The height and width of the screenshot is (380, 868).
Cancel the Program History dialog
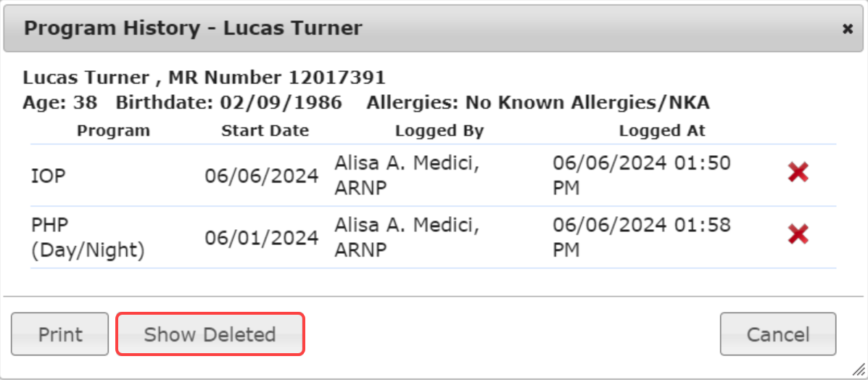click(x=777, y=334)
